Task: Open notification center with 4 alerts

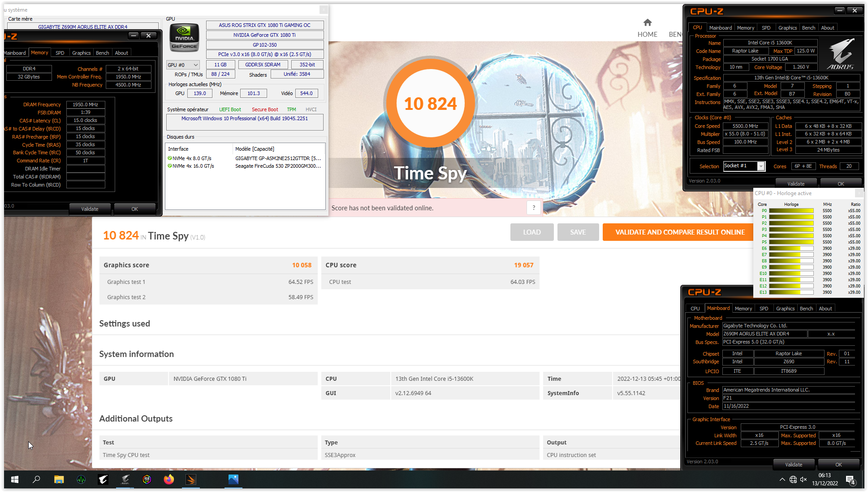Action: click(851, 480)
